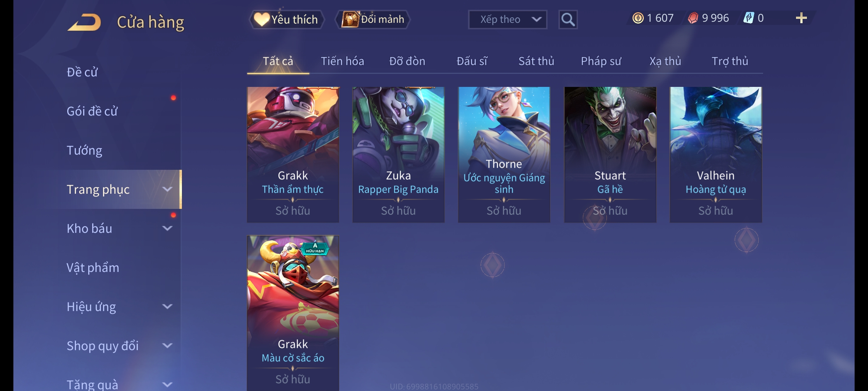The width and height of the screenshot is (868, 391).
Task: Open Yêu thích heart favorites
Action: pyautogui.click(x=286, y=20)
